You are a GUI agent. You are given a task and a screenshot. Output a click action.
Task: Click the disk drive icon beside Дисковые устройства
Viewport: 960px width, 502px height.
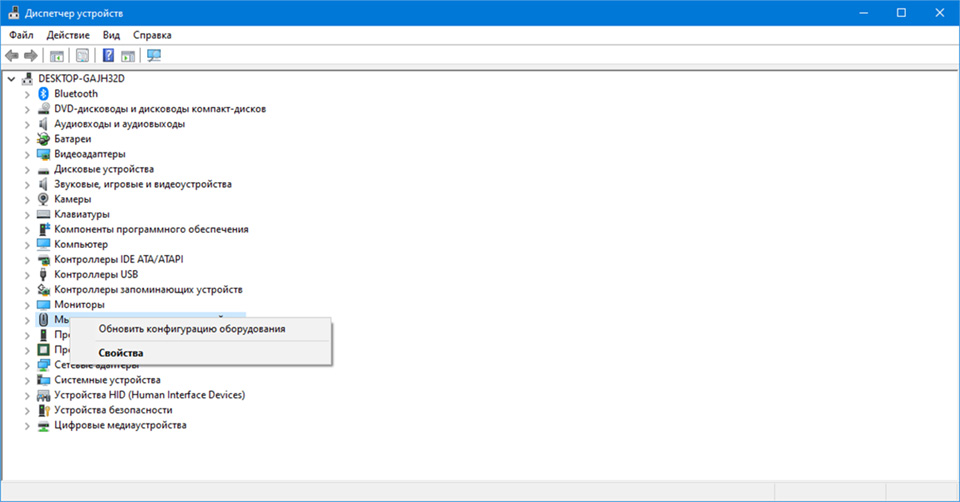coord(43,170)
